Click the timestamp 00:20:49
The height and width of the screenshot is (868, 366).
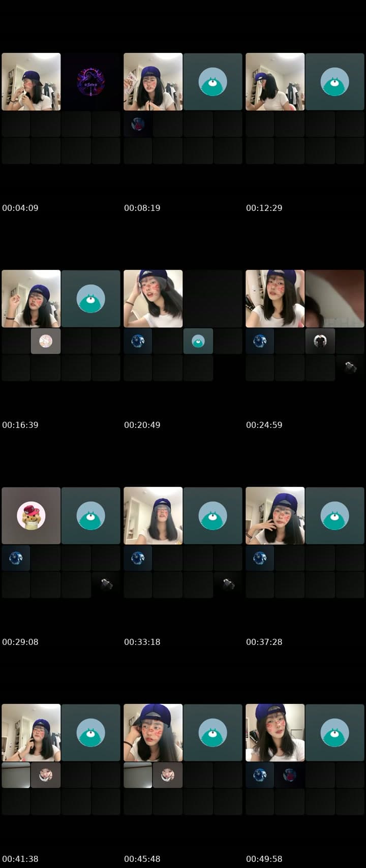[x=142, y=425]
